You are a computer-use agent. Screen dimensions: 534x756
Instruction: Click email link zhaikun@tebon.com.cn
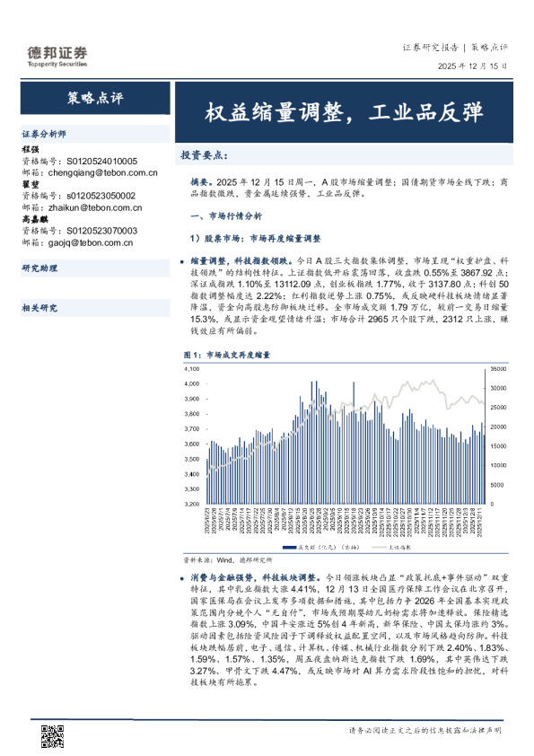tap(95, 207)
